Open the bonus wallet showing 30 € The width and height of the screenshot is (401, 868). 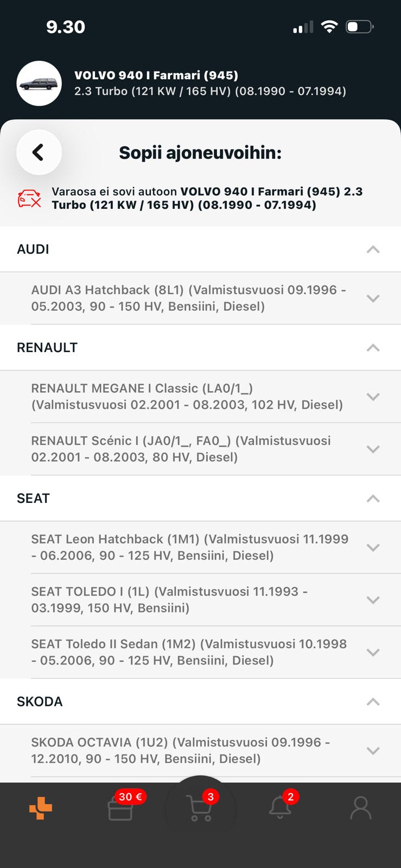pos(120,807)
